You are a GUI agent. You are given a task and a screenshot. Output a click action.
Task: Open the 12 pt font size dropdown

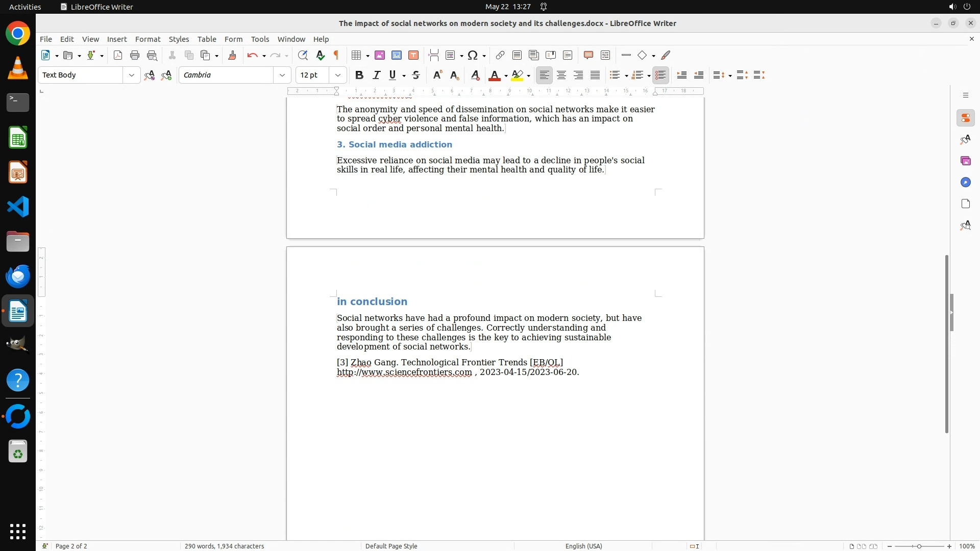(338, 76)
